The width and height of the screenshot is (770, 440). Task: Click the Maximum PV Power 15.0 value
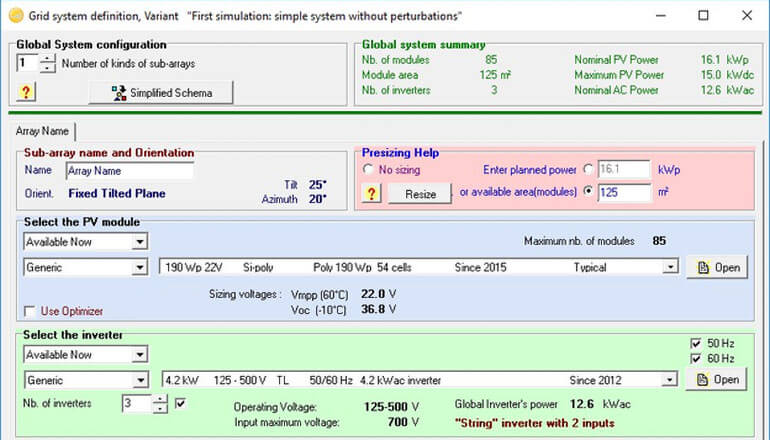[x=711, y=75]
